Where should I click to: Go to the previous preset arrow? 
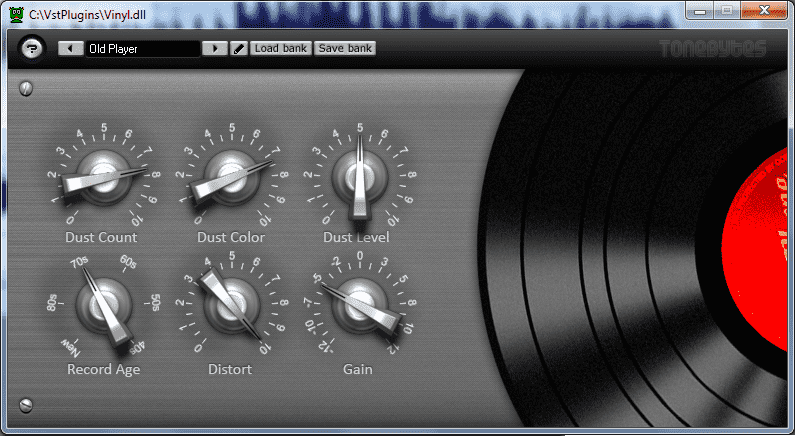pyautogui.click(x=70, y=49)
